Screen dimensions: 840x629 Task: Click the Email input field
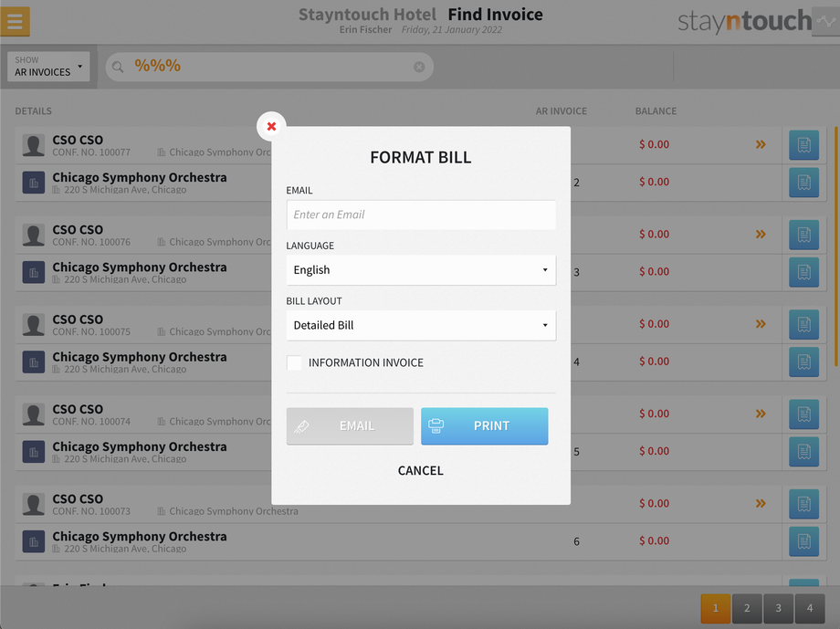(421, 215)
